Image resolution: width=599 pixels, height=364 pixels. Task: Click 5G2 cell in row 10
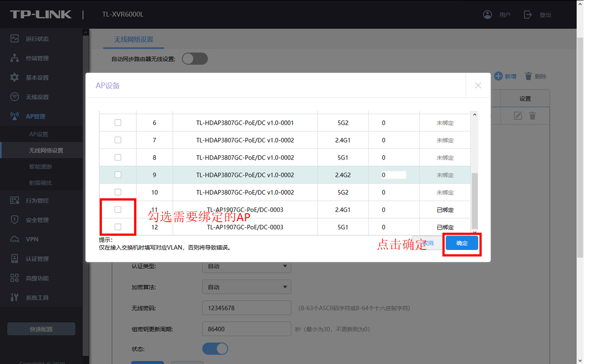click(343, 193)
